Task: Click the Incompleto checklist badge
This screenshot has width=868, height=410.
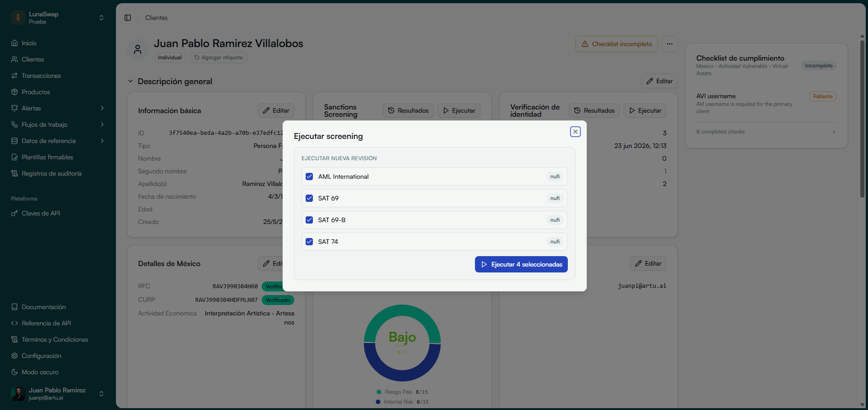Action: 819,66
